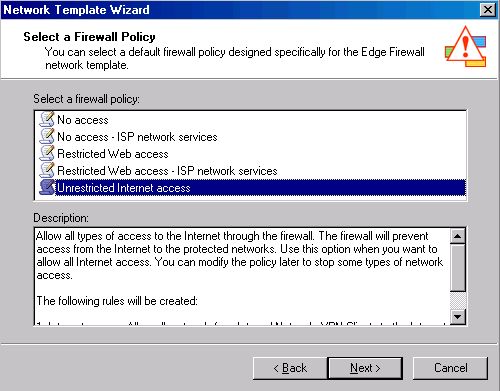Choose No access - ISP network services policy
500x391 pixels.
click(137, 137)
